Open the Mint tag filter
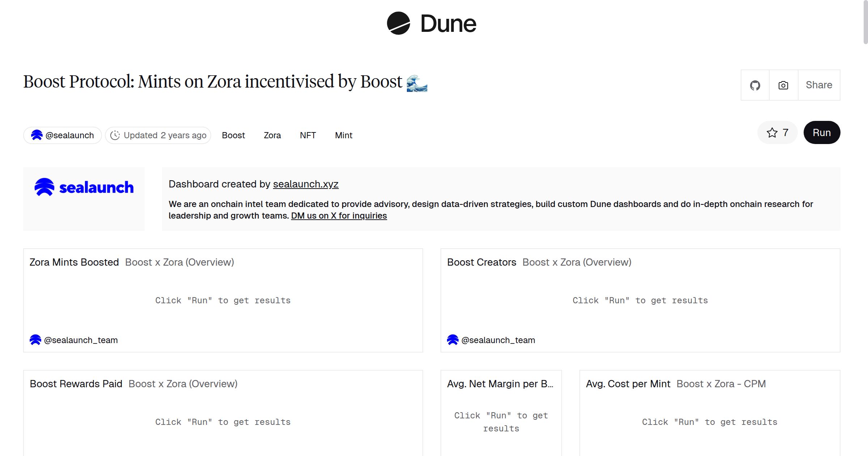 tap(343, 135)
